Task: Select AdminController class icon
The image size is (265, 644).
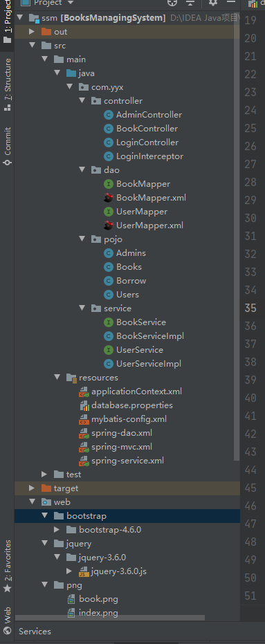Action: (109, 115)
